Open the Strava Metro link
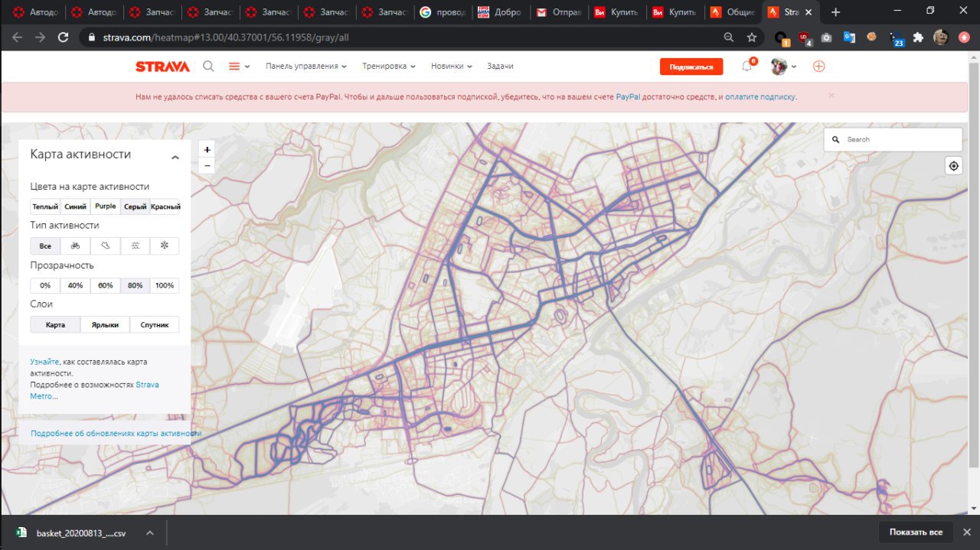This screenshot has height=550, width=980. [95, 390]
